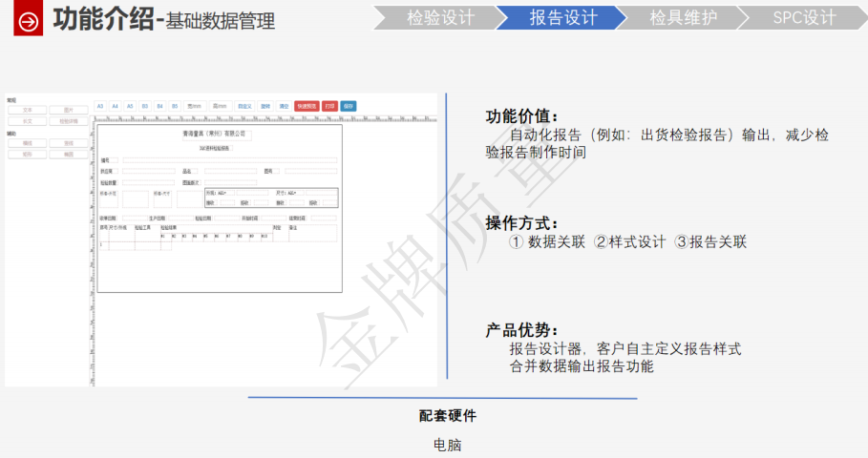Add a 文本 text element
Viewport: 868px width, 458px height.
coord(27,111)
